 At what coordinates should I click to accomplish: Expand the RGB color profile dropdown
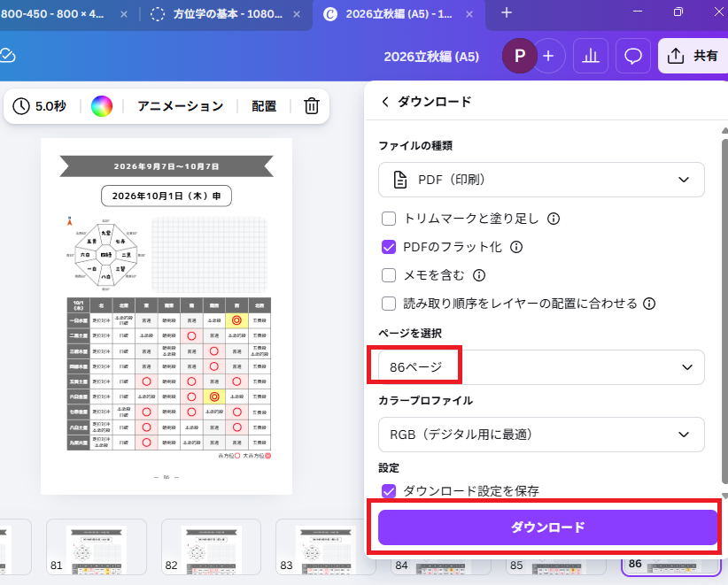[541, 435]
